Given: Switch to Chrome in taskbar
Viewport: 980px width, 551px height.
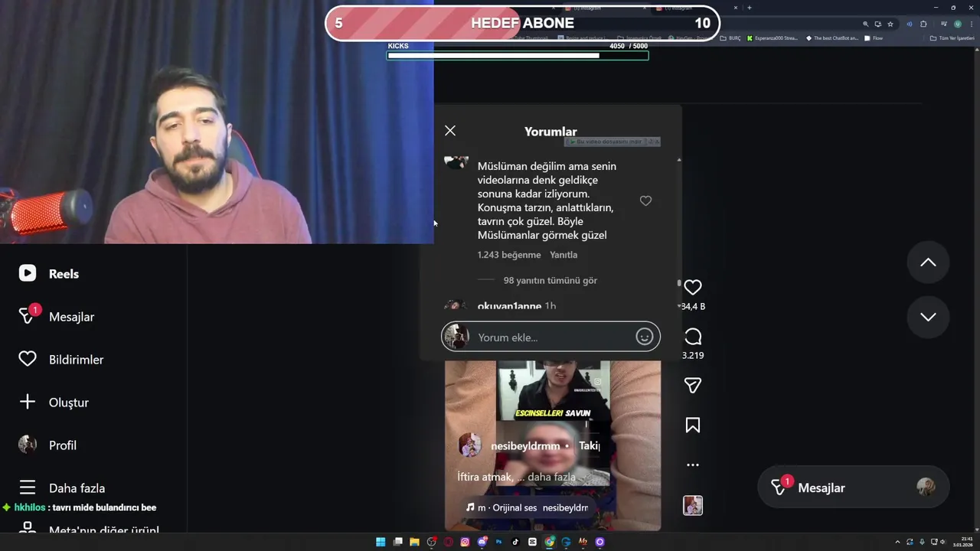Looking at the screenshot, I should 549,542.
